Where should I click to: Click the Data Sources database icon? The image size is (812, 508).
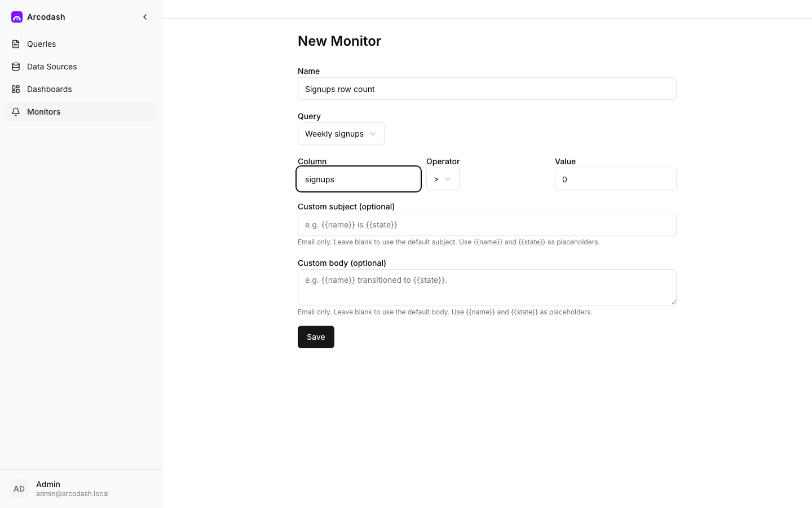click(x=16, y=67)
